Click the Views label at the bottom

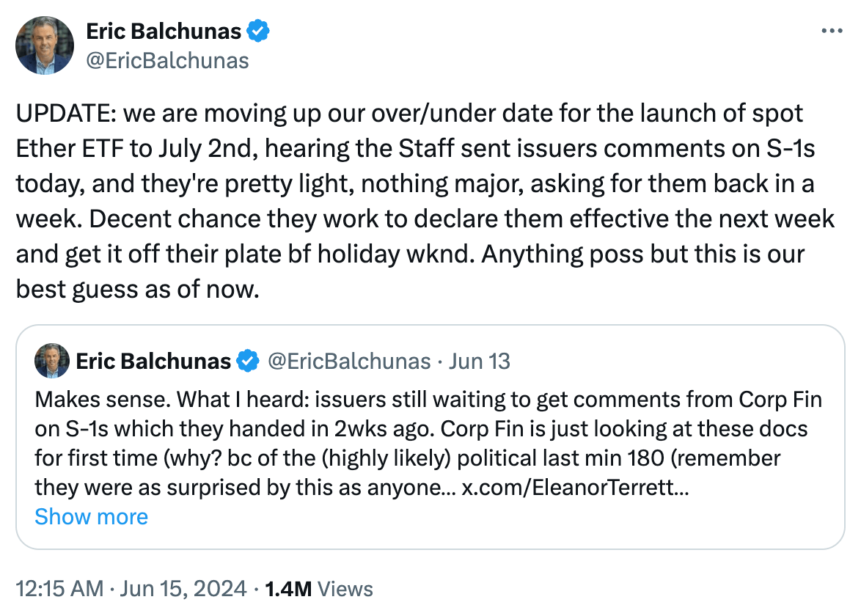pyautogui.click(x=345, y=588)
